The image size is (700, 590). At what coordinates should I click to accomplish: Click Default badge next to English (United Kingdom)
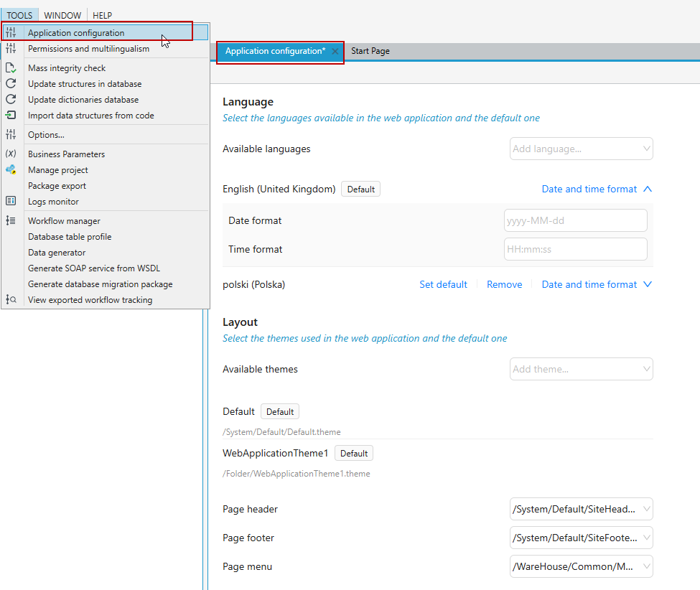(360, 189)
